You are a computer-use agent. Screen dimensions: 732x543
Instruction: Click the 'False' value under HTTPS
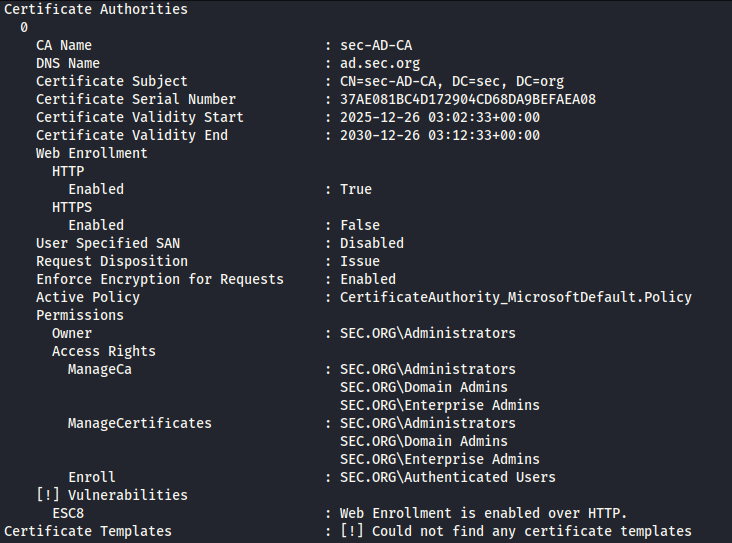pyautogui.click(x=360, y=225)
